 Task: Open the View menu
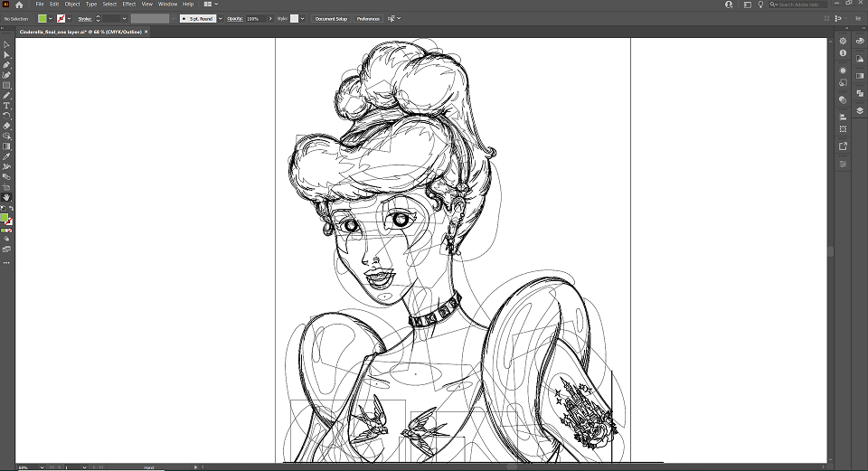[146, 4]
